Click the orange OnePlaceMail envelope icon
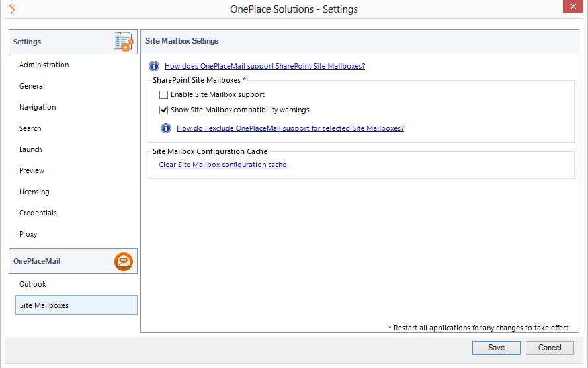Image resolution: width=588 pixels, height=368 pixels. point(124,262)
